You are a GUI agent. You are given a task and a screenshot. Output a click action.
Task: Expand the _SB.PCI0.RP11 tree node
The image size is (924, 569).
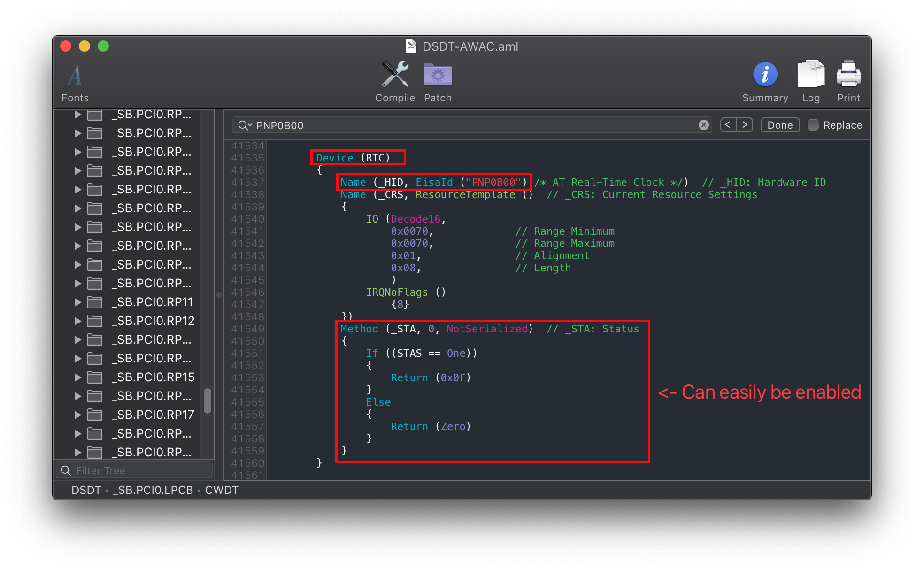point(78,302)
